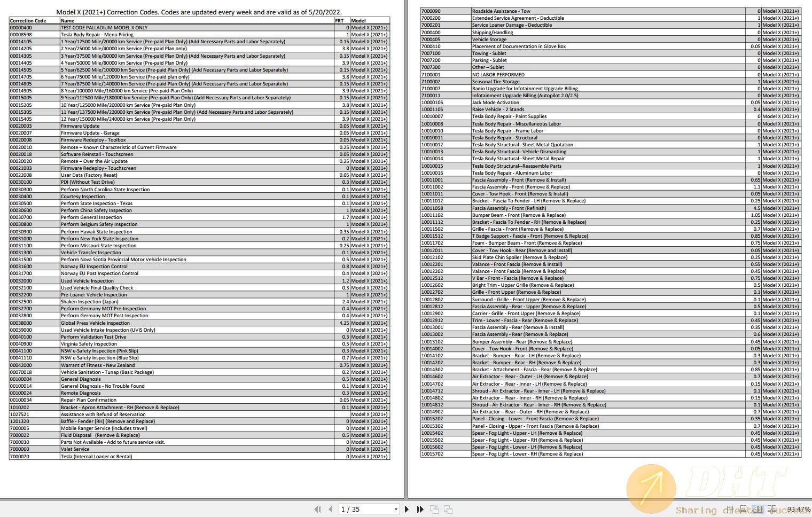Select 'Roadside Assistance - Tow' row
Screen dimensions: 812x517
pyautogui.click(x=611, y=11)
